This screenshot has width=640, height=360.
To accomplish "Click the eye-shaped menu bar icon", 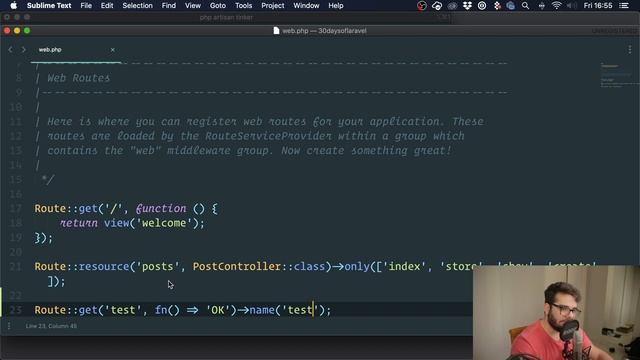I will coord(452,6).
